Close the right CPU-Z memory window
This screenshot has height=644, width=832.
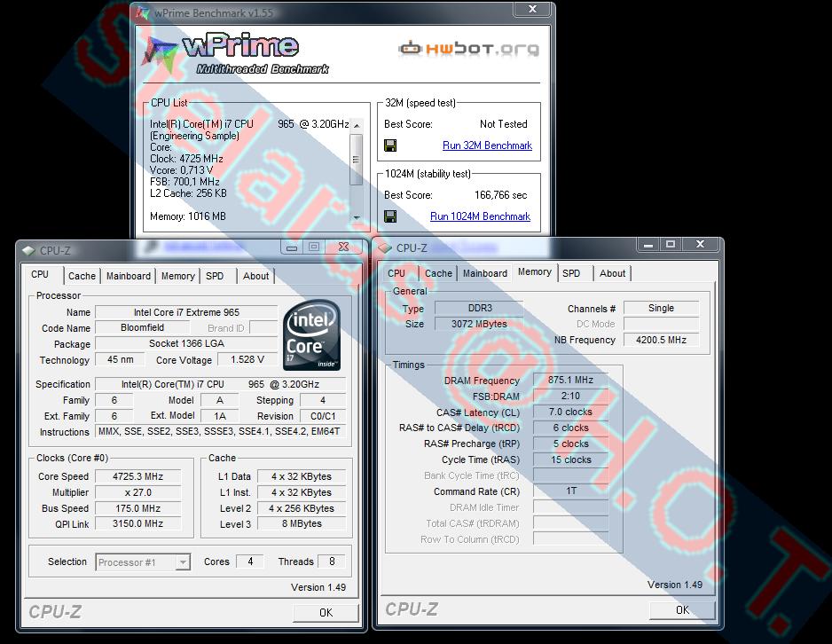[x=701, y=244]
